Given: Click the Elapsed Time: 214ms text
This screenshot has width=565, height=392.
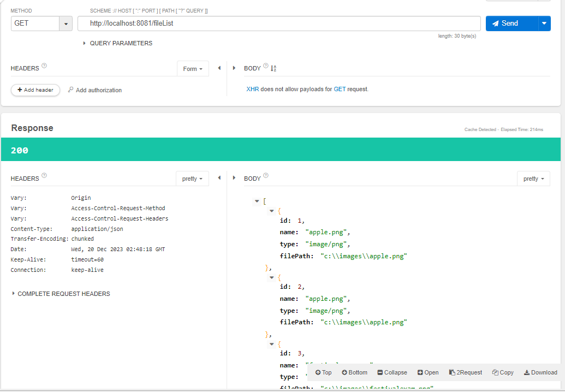Looking at the screenshot, I should pos(522,130).
